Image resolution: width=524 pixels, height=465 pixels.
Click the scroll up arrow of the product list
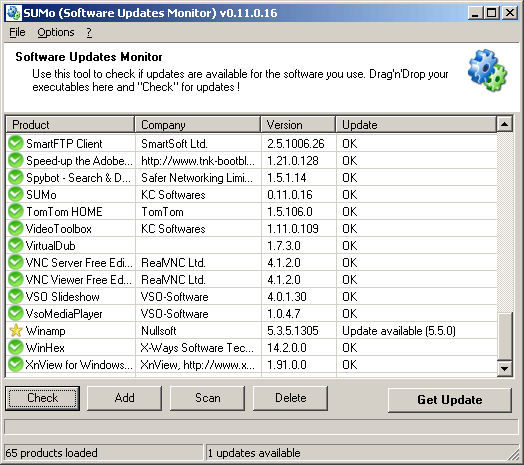tap(505, 124)
